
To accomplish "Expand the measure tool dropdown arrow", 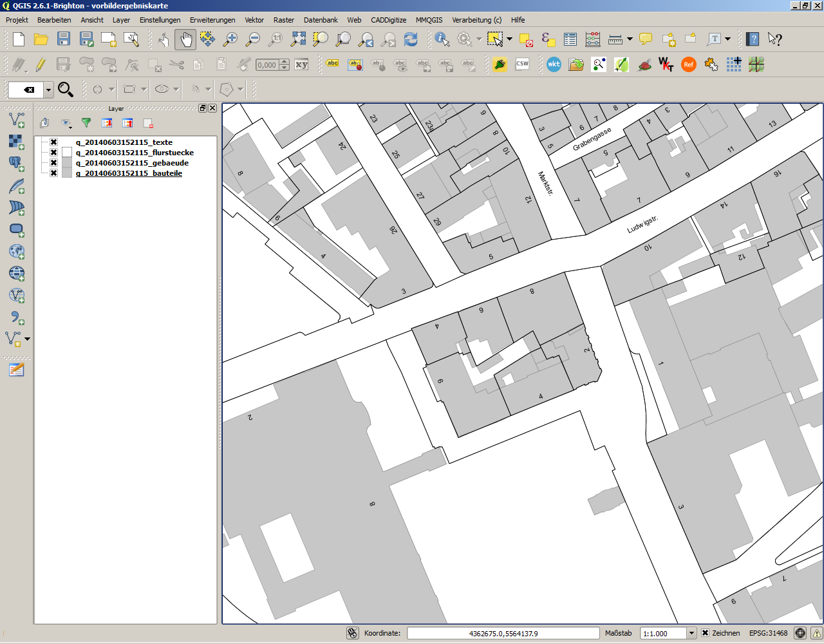I will (x=630, y=39).
